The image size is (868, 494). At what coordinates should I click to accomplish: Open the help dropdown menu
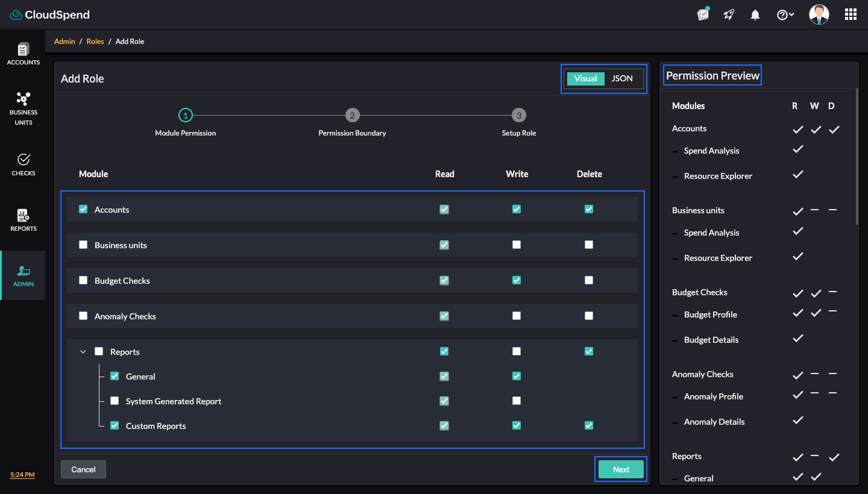tap(785, 15)
